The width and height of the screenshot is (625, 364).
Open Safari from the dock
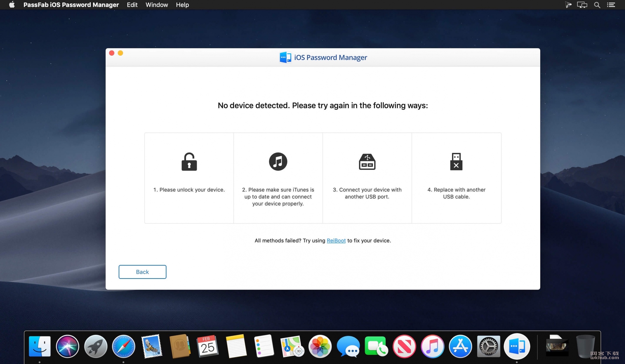[x=124, y=346]
